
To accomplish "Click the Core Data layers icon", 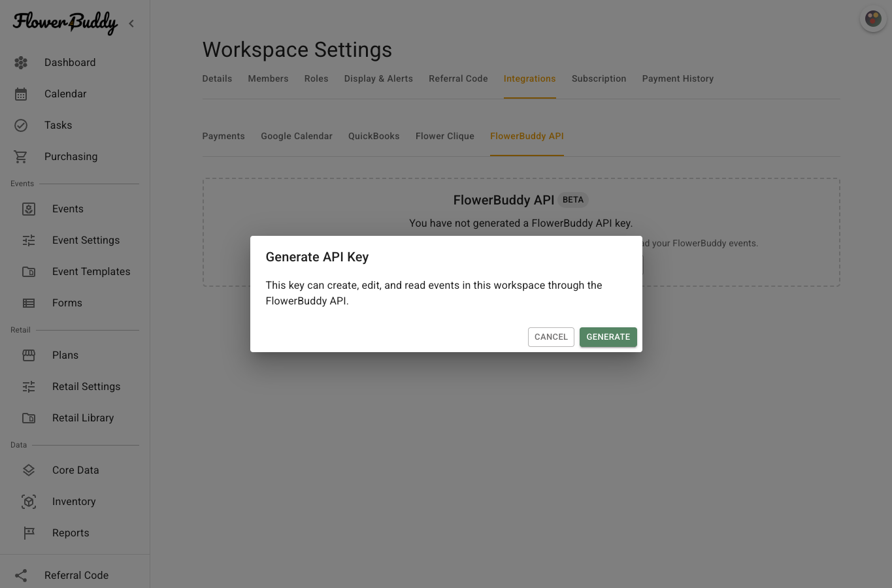I will coord(29,470).
